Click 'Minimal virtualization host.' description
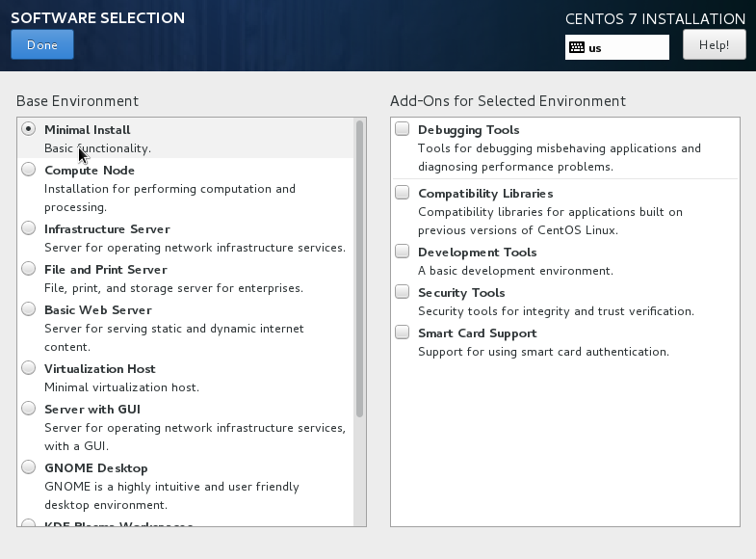756x559 pixels. 121,387
